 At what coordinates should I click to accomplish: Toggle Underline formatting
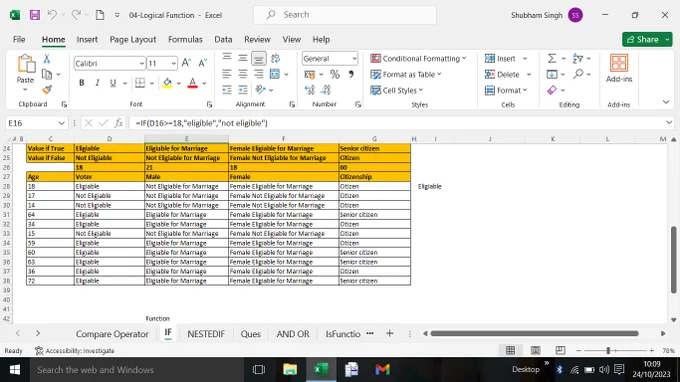(113, 83)
